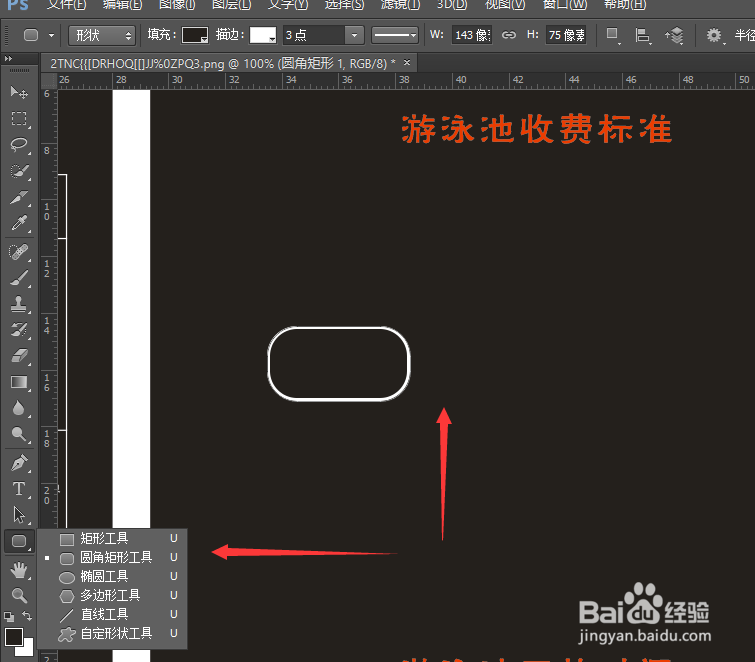Open the 文字 menu

click(288, 5)
